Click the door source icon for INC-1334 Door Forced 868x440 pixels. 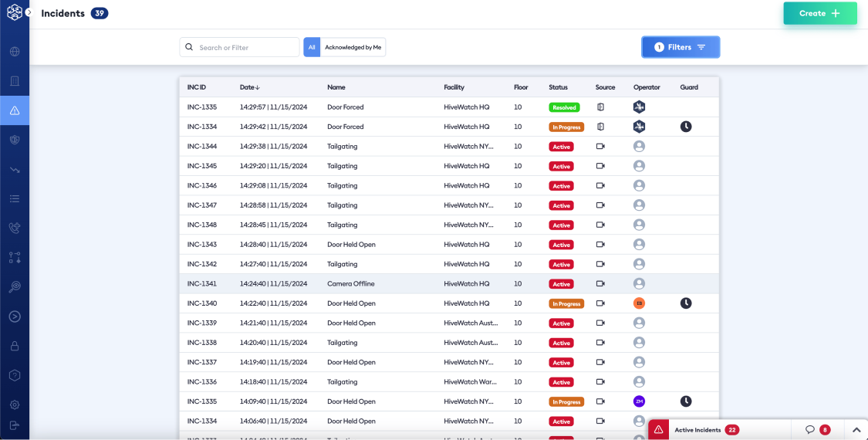pos(600,127)
